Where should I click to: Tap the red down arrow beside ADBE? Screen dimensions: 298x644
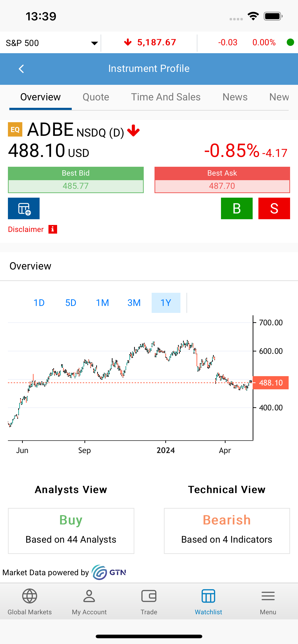pyautogui.click(x=133, y=131)
